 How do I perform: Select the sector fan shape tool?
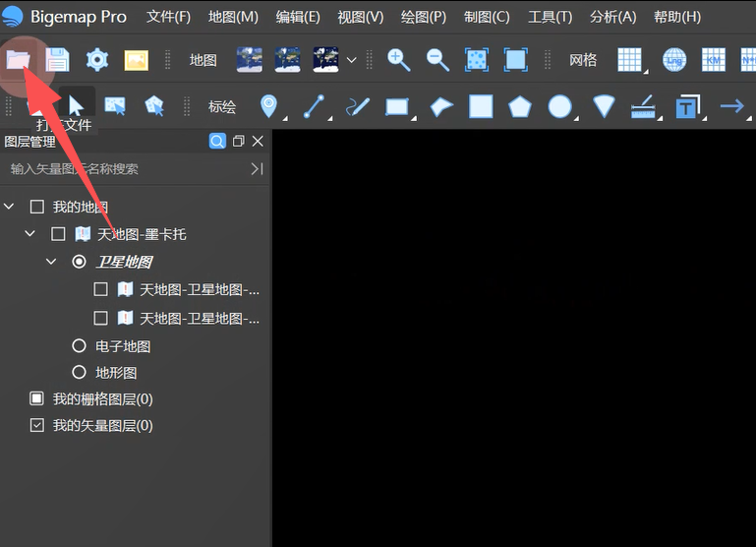point(605,106)
